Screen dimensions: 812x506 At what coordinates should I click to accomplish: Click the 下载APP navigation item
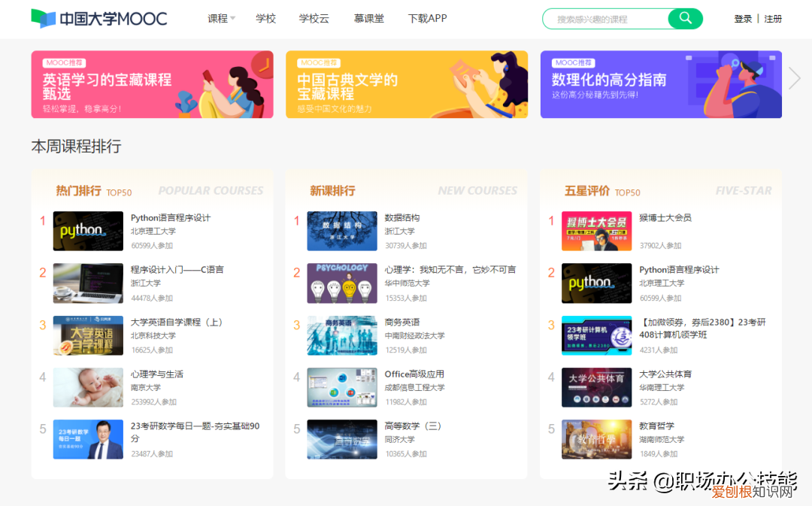(426, 18)
